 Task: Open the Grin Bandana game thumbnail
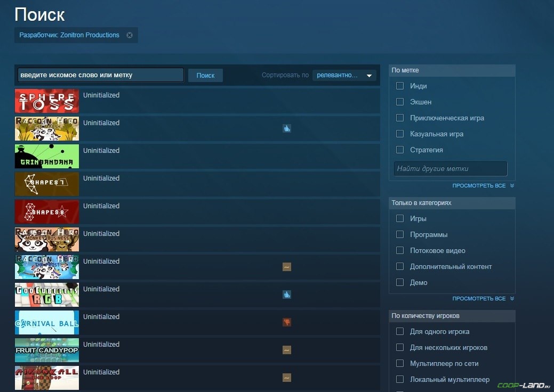pos(47,156)
